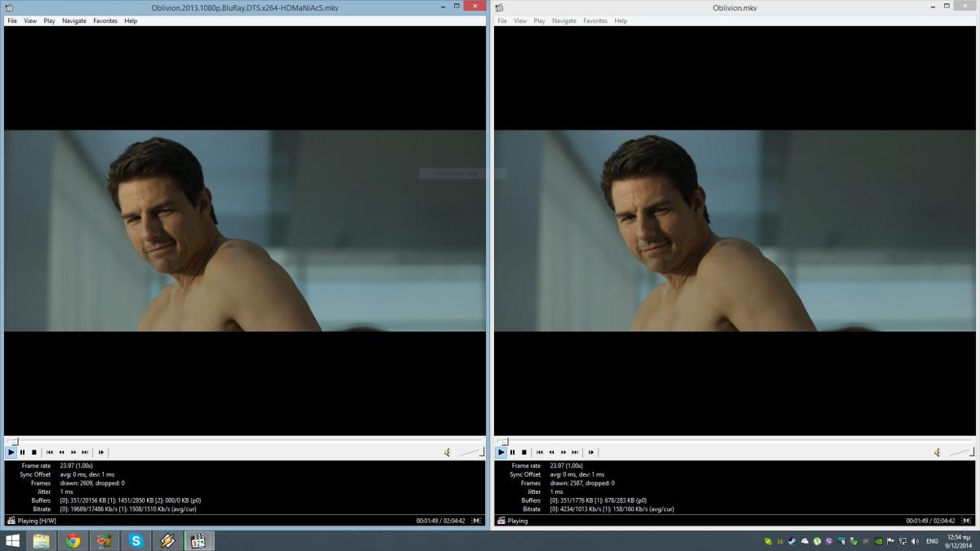This screenshot has height=551, width=980.
Task: Click 'drawn: 2609, dropped: 0' in left player
Action: (92, 483)
